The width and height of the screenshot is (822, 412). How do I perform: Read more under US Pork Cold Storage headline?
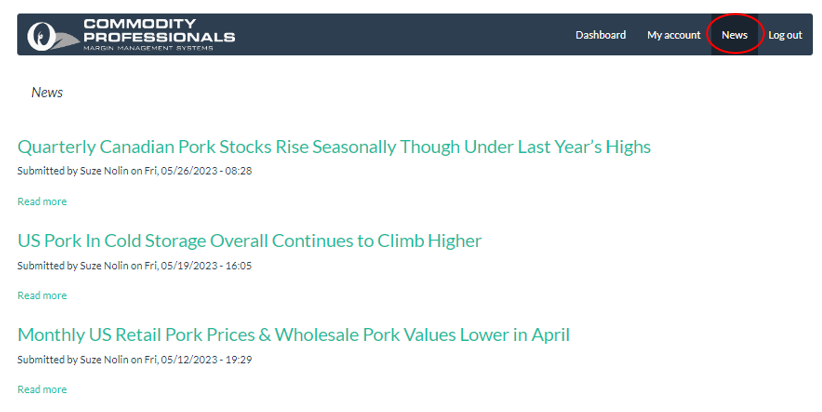[42, 295]
